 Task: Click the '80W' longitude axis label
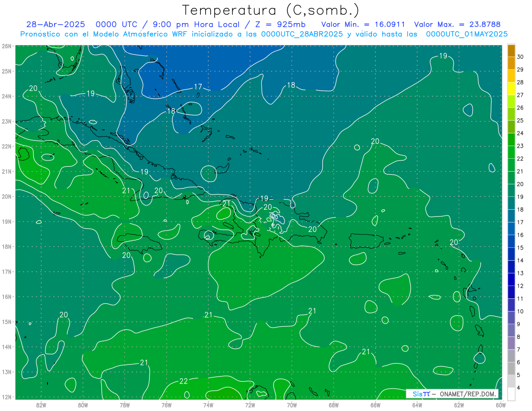[x=83, y=405]
